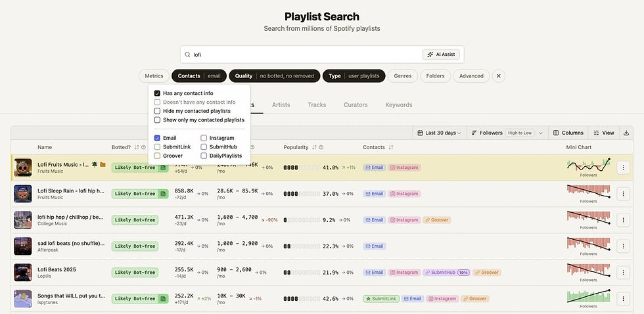Open the Metrics filter
Screen dimensions: 644x314
[154, 76]
